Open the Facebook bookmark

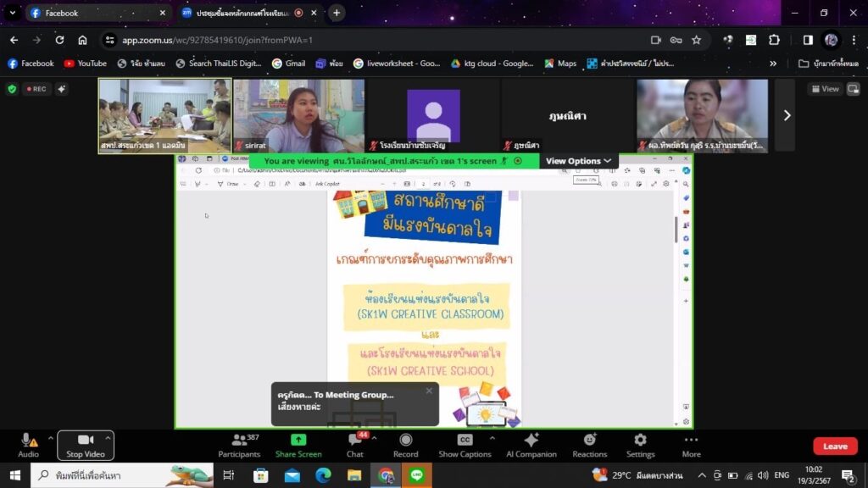tap(31, 64)
